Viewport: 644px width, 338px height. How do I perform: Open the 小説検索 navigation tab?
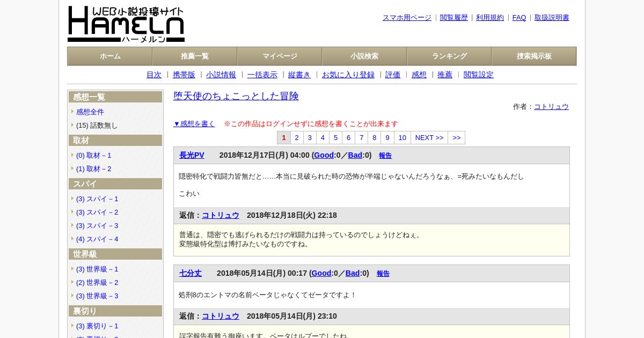(x=364, y=56)
